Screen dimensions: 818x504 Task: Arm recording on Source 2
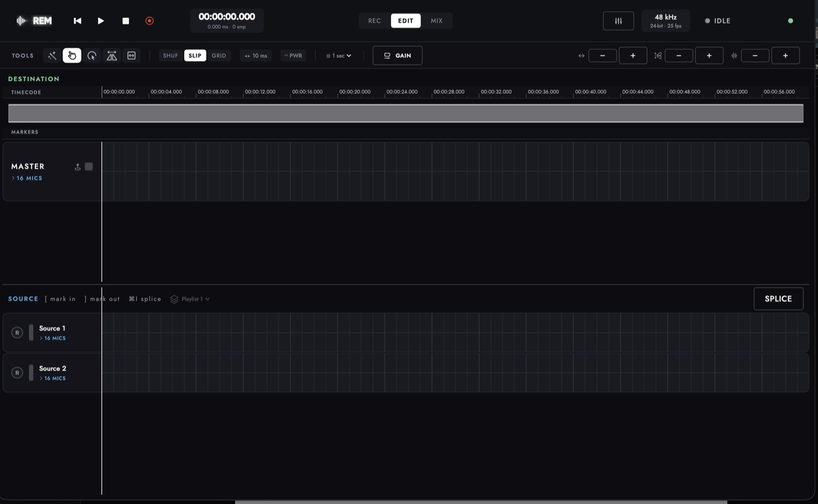[17, 373]
